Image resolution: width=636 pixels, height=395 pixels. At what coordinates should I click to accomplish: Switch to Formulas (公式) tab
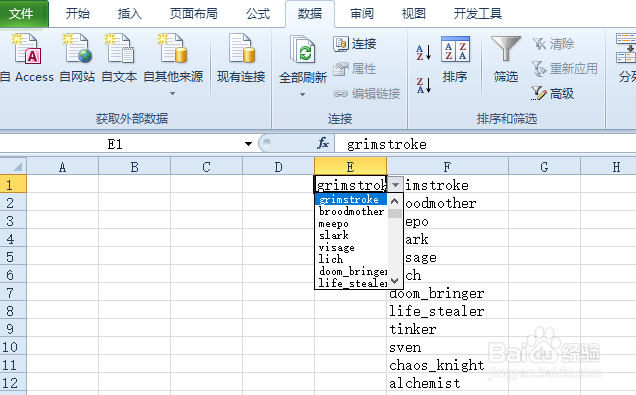click(258, 14)
